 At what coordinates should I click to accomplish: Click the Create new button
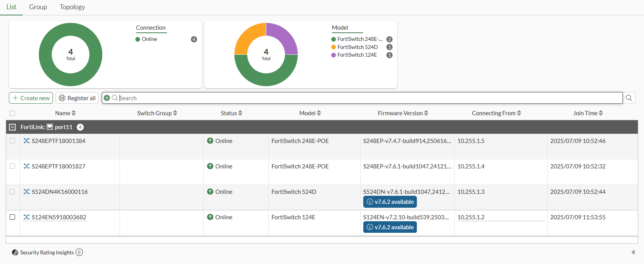pos(31,98)
